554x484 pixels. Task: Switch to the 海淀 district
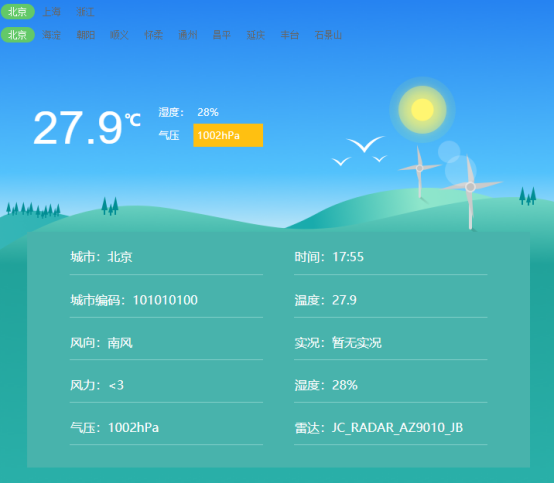coord(52,35)
